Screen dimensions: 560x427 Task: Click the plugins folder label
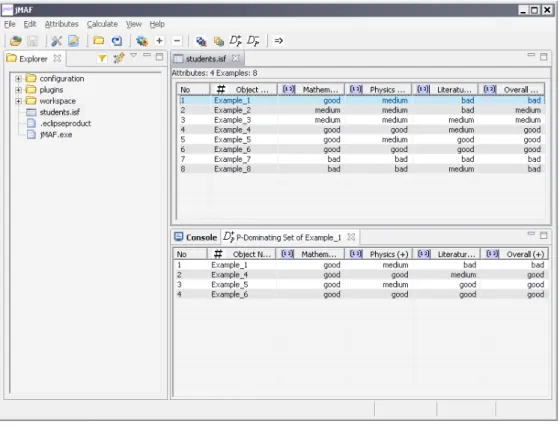click(51, 90)
